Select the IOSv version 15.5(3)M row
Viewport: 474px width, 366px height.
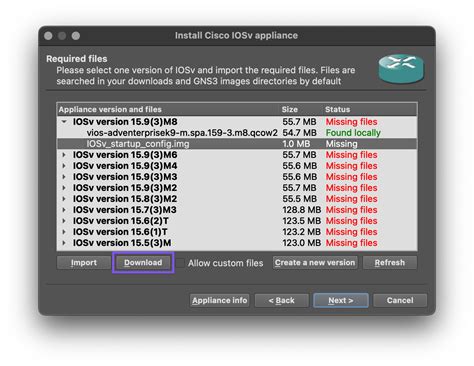coord(237,243)
